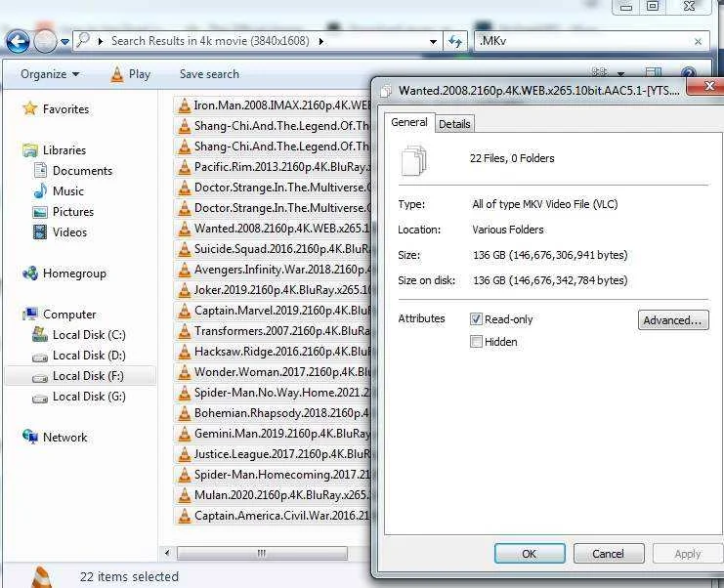
Task: Select the Captain.America.Civil.War.2016 file name
Action: click(282, 516)
